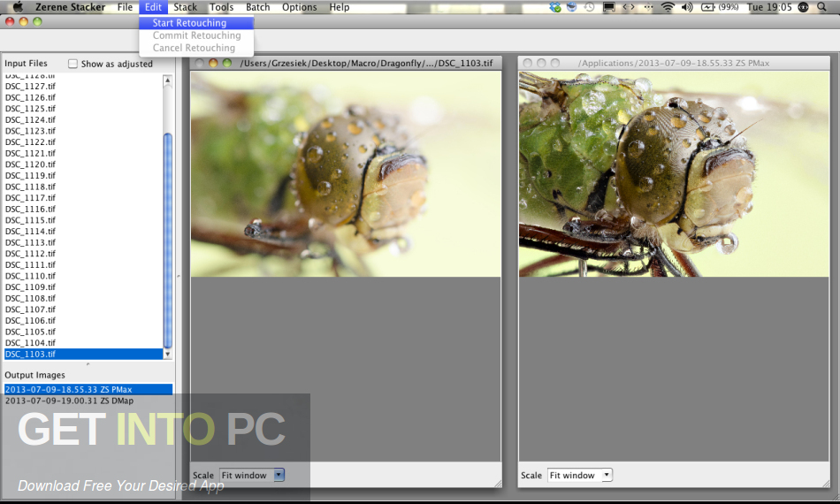Open Scale dropdown in DSC_1103.tif window

click(x=252, y=475)
